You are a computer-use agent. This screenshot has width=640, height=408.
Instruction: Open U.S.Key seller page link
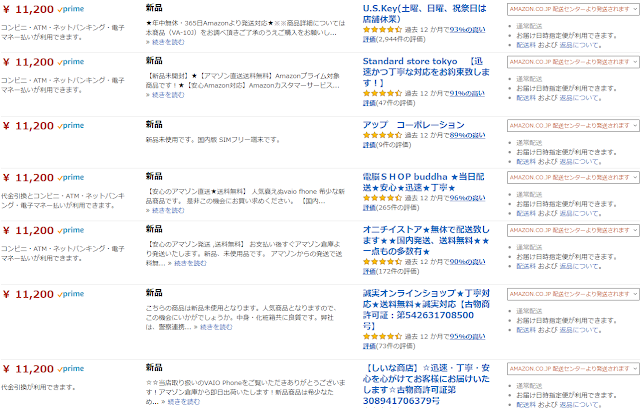pos(424,14)
